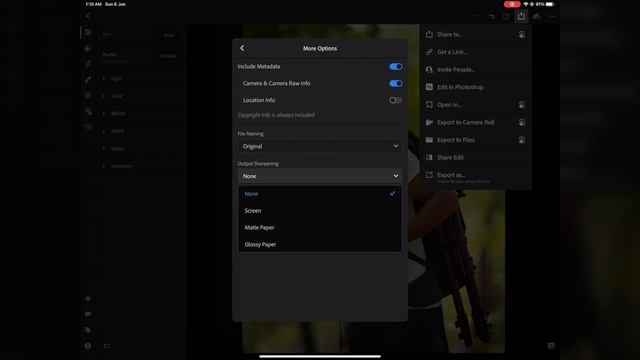Select the Healing brush tool icon

[x=88, y=48]
